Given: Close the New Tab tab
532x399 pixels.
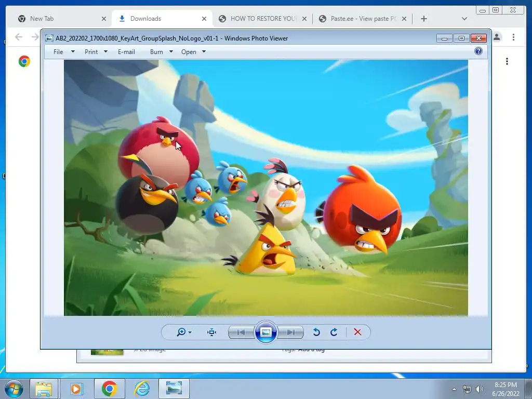Looking at the screenshot, I should click(x=104, y=19).
